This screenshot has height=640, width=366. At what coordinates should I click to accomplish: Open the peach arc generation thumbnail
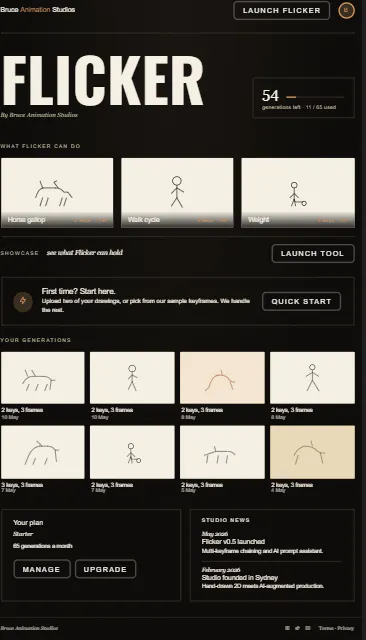point(222,378)
